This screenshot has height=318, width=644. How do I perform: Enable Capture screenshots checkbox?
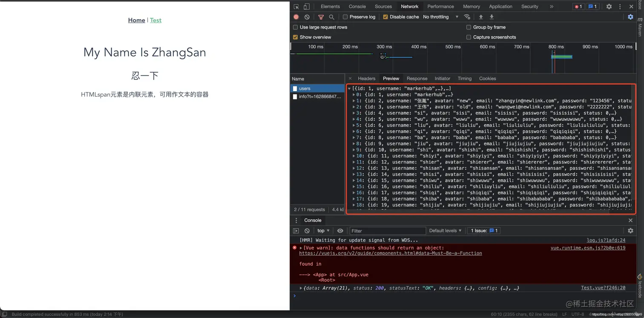(469, 37)
